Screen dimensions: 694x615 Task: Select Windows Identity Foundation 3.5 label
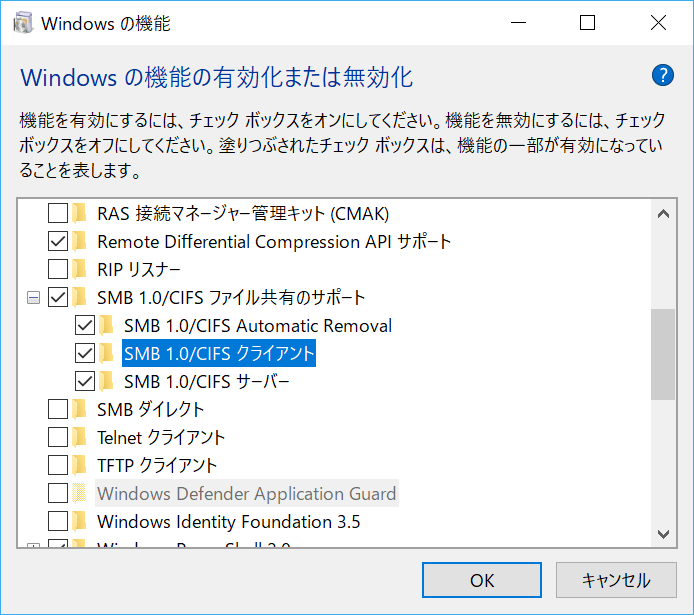click(x=228, y=522)
